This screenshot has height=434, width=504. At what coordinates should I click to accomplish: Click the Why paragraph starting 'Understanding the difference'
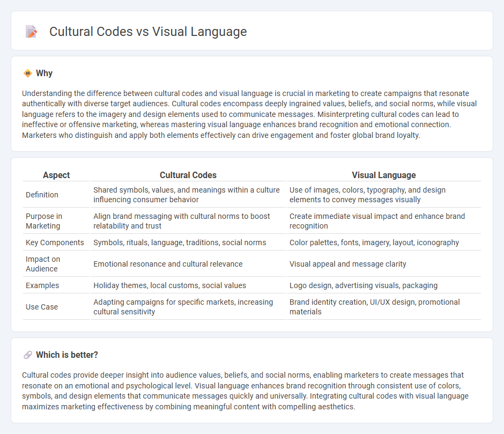[249, 114]
